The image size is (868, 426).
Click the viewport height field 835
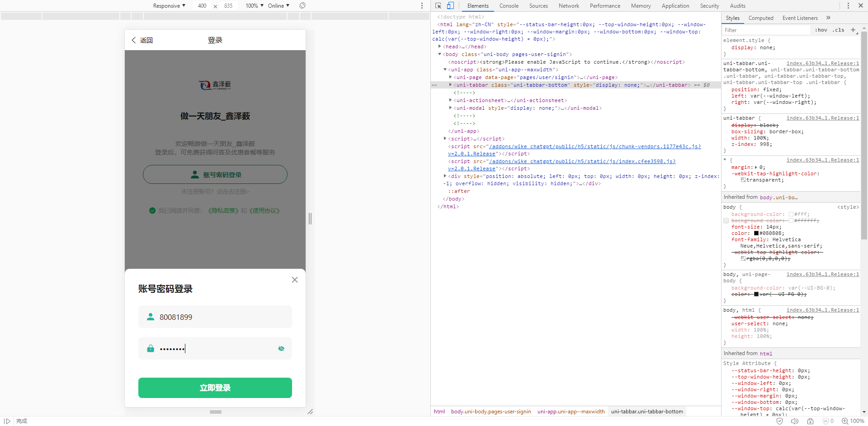pyautogui.click(x=228, y=5)
